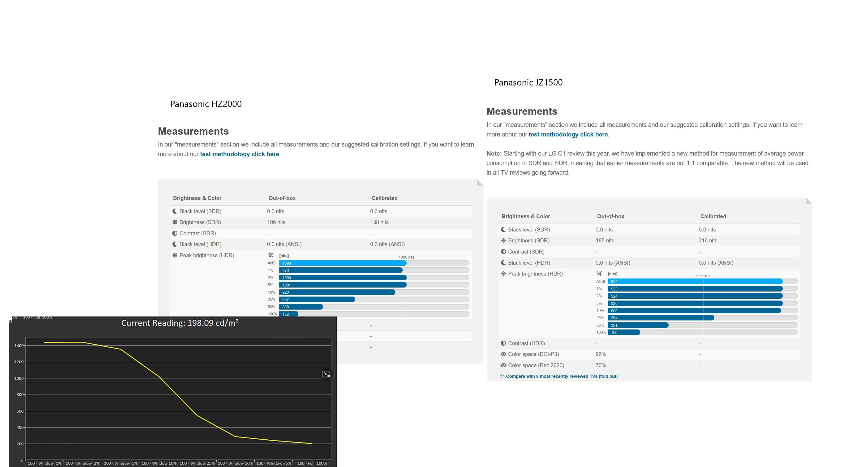Click the 'Note:' paragraph about the LG C1 review
868x467 pixels.
[647, 163]
